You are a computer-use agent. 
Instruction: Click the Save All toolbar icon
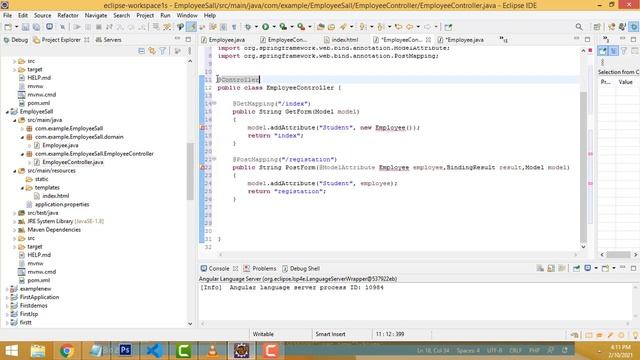(x=36, y=27)
